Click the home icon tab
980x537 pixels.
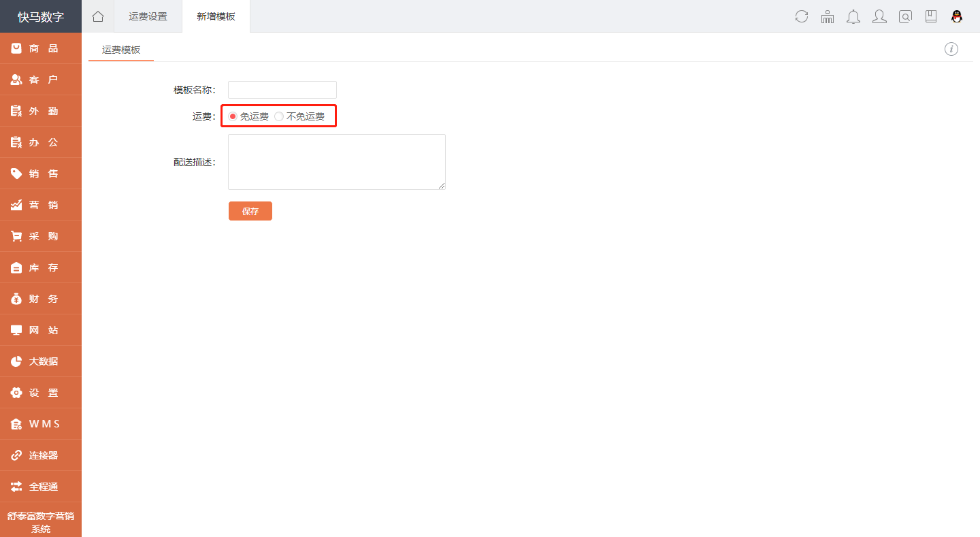click(x=98, y=16)
